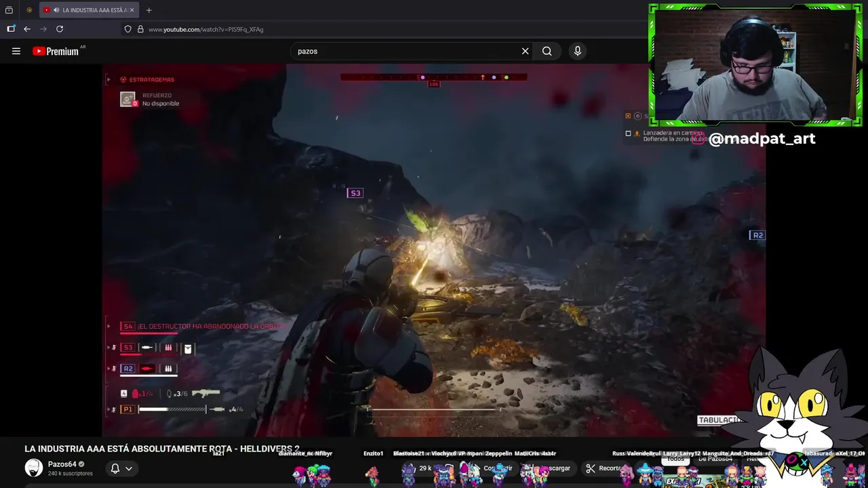Screen dimensions: 868x488
Task: Open the YouTube hamburger guide menu
Action: click(x=16, y=51)
